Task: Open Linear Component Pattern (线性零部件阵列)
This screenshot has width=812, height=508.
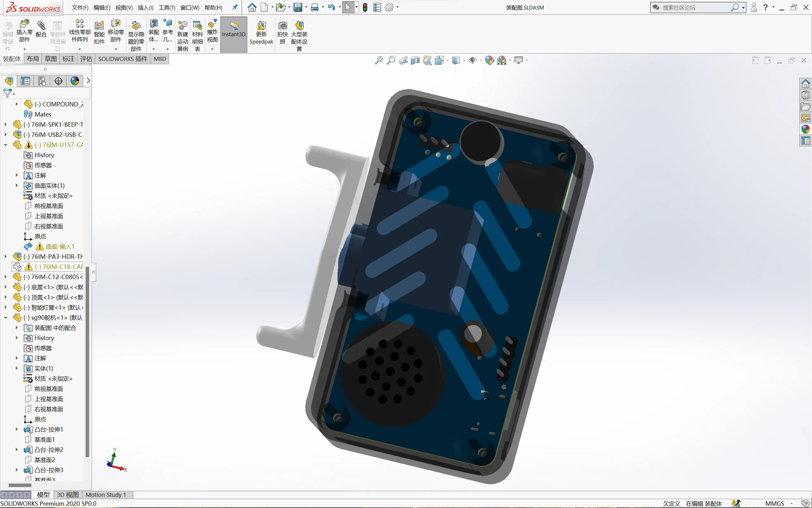Action: point(80,31)
